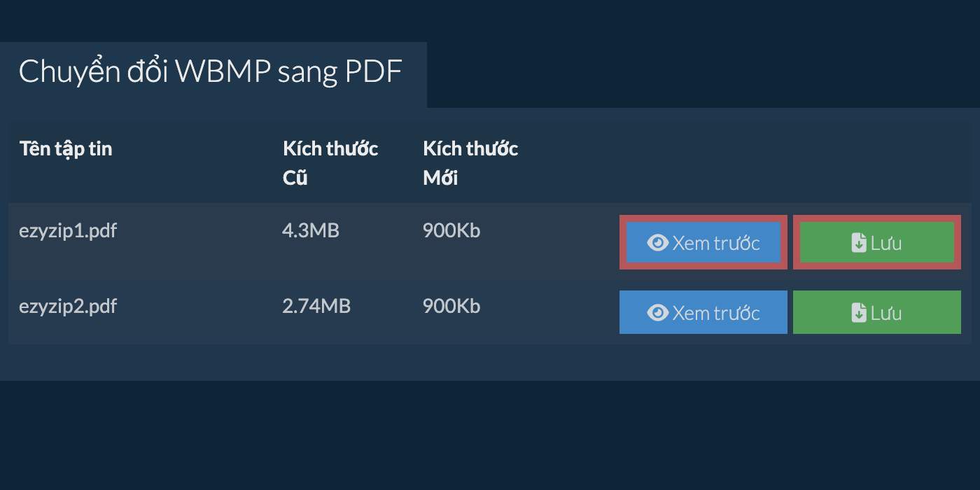
Task: Click the 900Kb new size for ezyzip2.pdf
Action: click(451, 306)
